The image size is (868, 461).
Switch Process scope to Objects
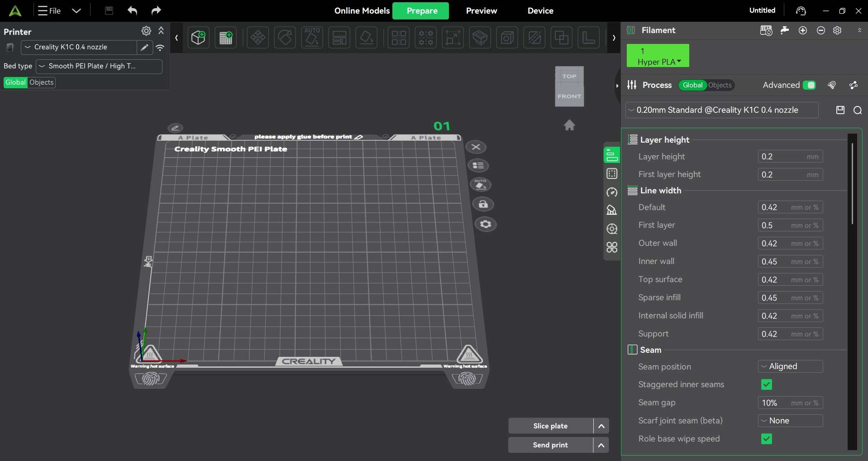pyautogui.click(x=720, y=85)
